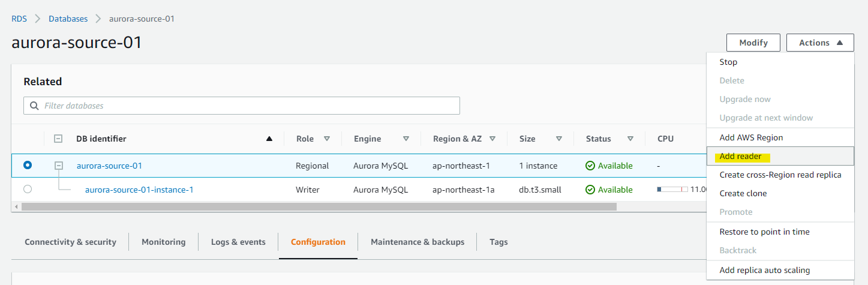Click the Status column sort arrow
Viewport: 868px width, 285px height.
630,139
